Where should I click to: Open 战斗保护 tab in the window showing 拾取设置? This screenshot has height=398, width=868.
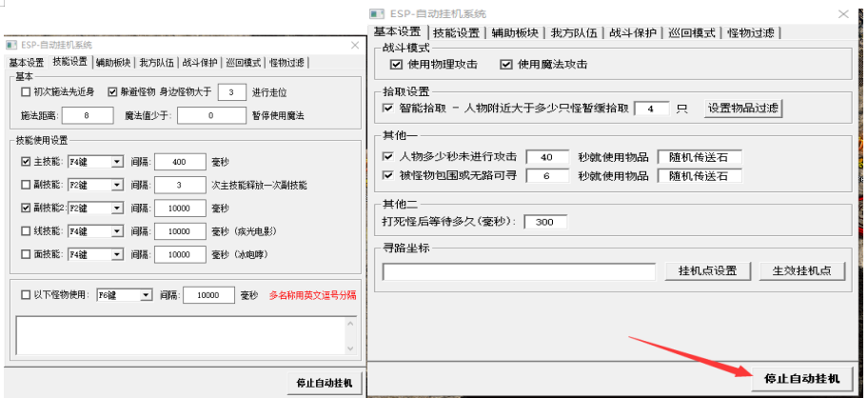pyautogui.click(x=633, y=32)
